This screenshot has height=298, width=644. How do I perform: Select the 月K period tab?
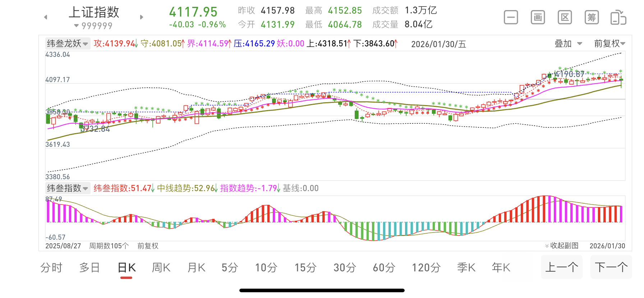coord(196,268)
